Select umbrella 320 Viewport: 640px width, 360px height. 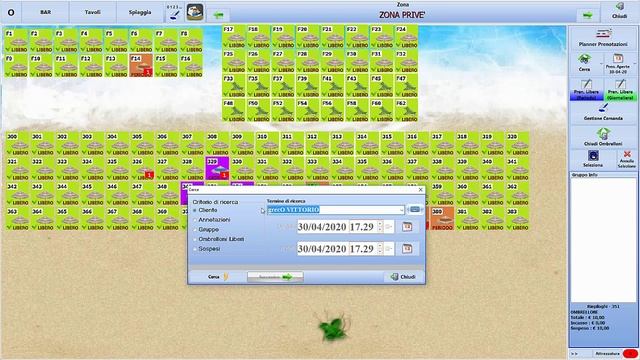517,144
